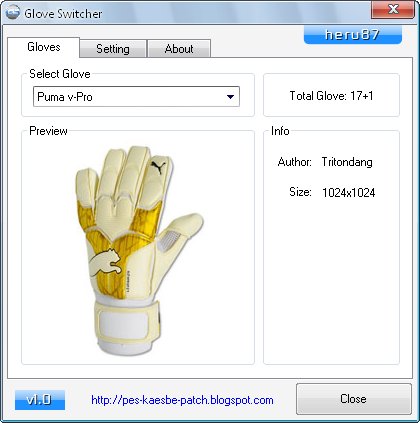420x423 pixels.
Task: Switch to the About tab
Action: click(179, 49)
